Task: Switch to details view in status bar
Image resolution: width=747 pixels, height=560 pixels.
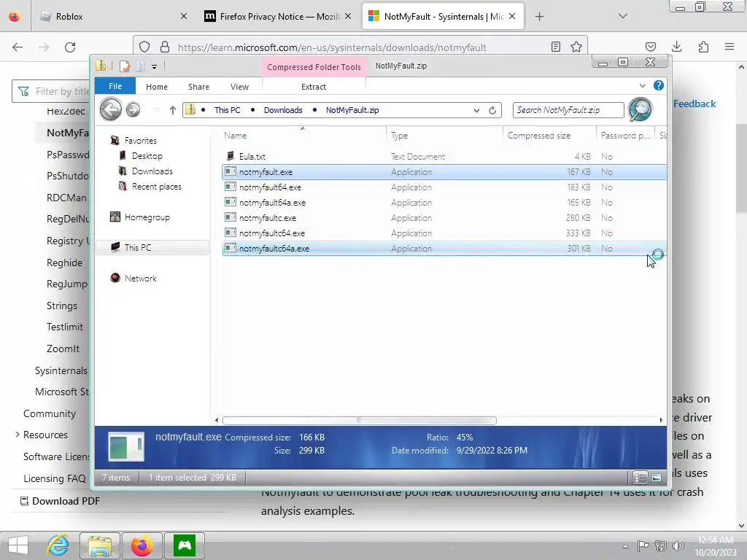Action: (x=640, y=478)
